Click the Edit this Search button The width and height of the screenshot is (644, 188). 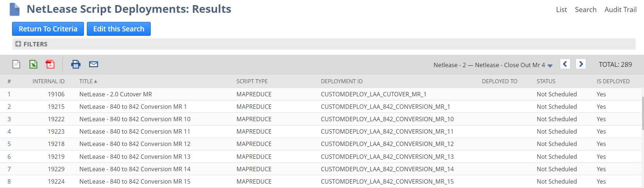point(119,29)
